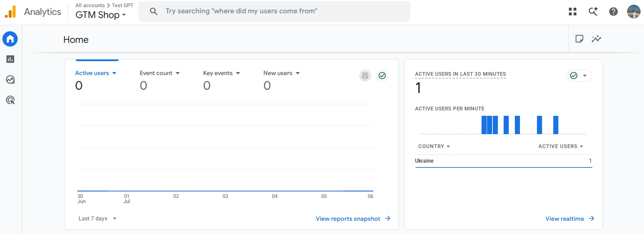Expand the Key events metric dropdown
Screen dimensions: 644x234
[x=222, y=73]
